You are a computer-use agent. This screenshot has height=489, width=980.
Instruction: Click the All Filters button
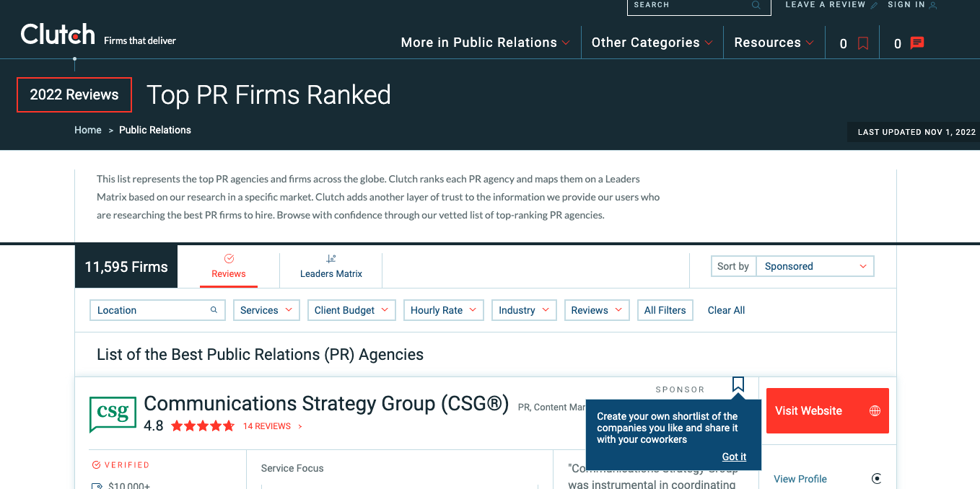(x=665, y=310)
